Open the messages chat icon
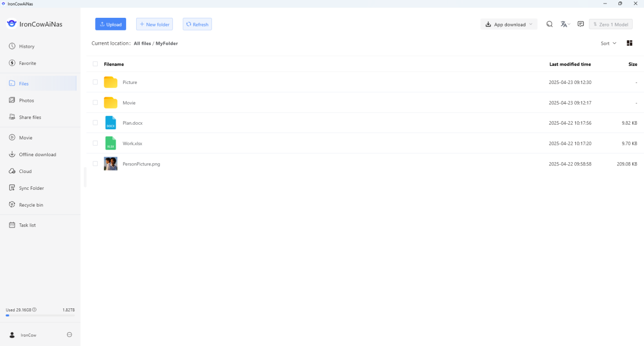The image size is (644, 346). (x=580, y=24)
